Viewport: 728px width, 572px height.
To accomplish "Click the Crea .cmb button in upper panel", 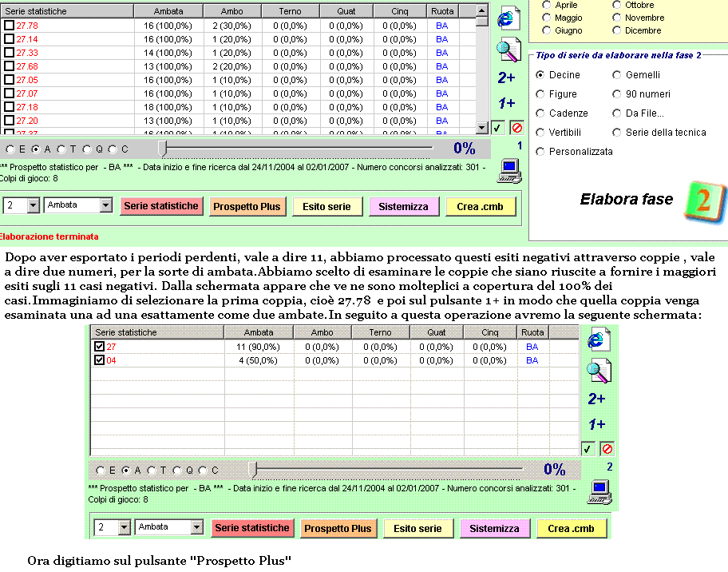I will 481,207.
